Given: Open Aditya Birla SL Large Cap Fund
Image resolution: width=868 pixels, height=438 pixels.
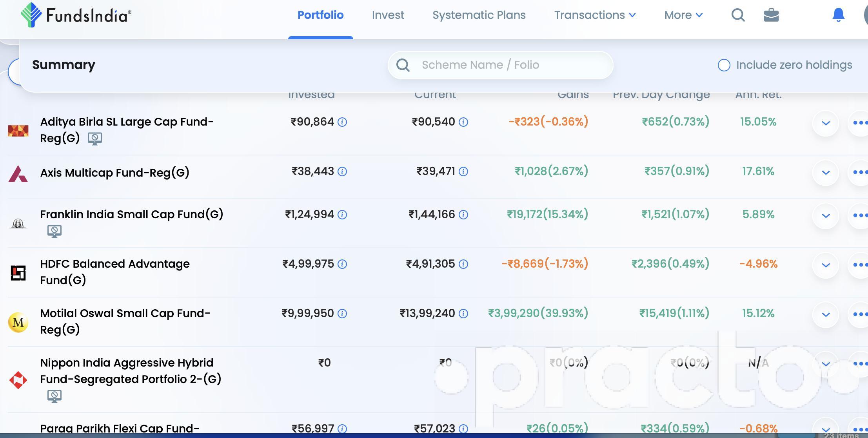Looking at the screenshot, I should point(127,130).
